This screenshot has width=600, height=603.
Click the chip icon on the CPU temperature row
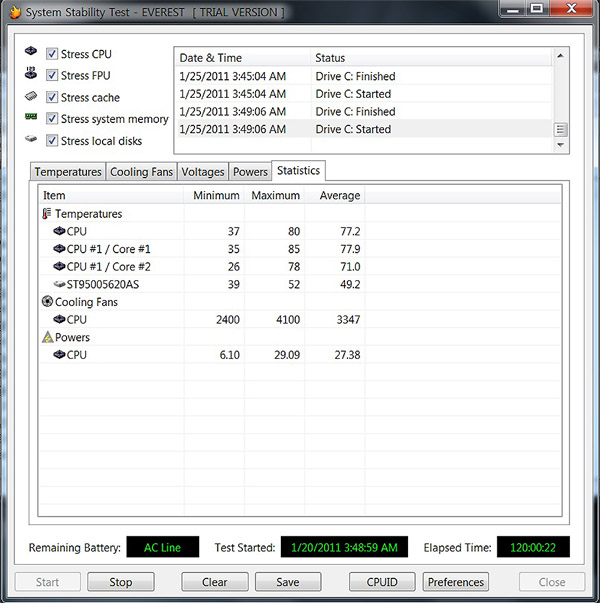[59, 231]
